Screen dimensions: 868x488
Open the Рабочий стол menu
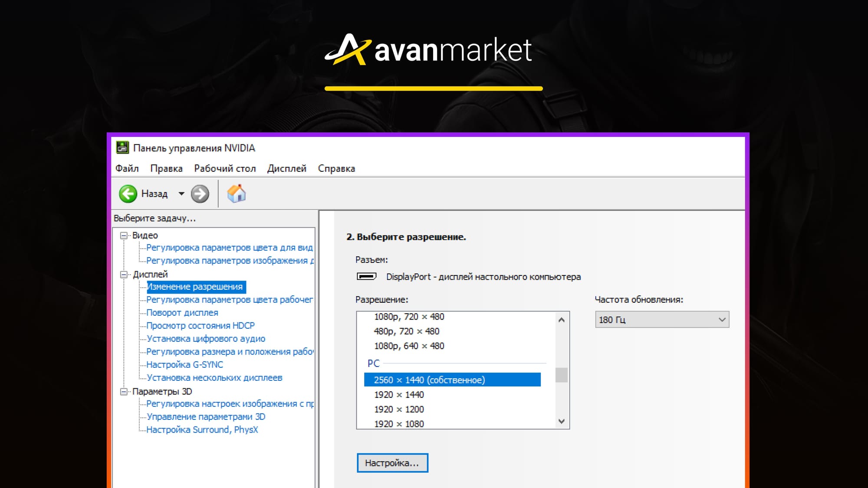[225, 169]
